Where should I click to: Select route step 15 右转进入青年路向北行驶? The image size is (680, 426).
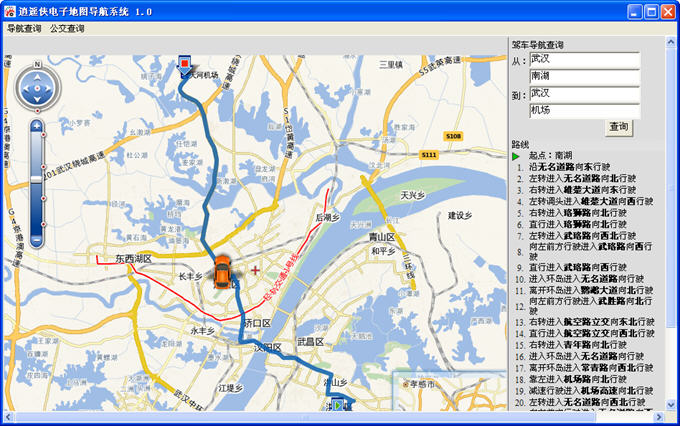point(578,345)
